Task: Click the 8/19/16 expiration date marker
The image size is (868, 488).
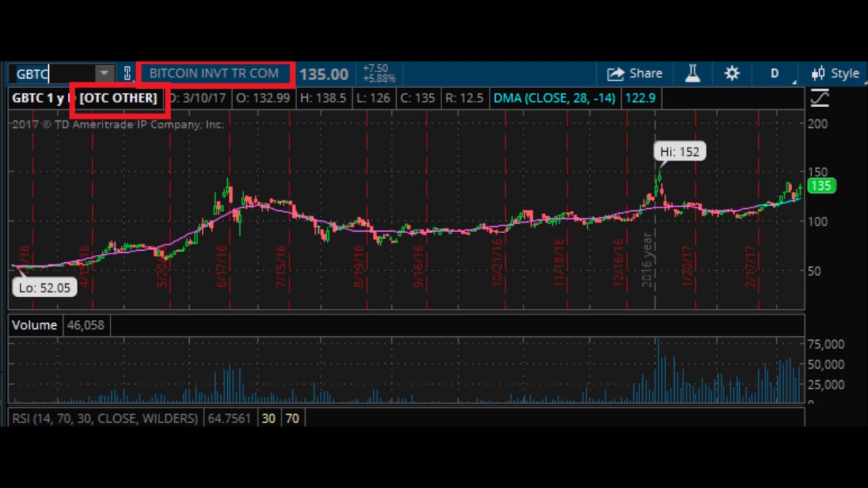Action: coord(359,266)
